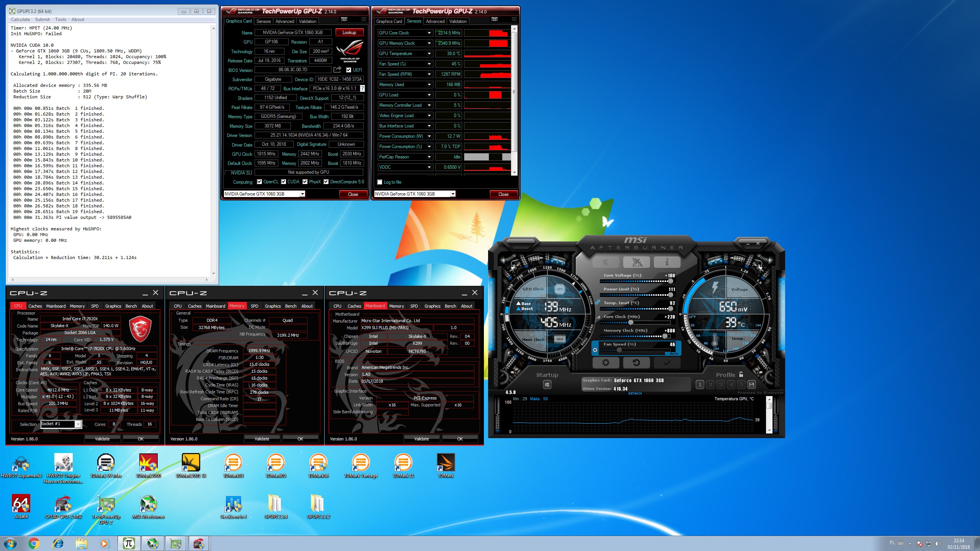This screenshot has height=551, width=980.
Task: Expand the PerfCap Reason sensor dropdown
Action: [x=429, y=157]
